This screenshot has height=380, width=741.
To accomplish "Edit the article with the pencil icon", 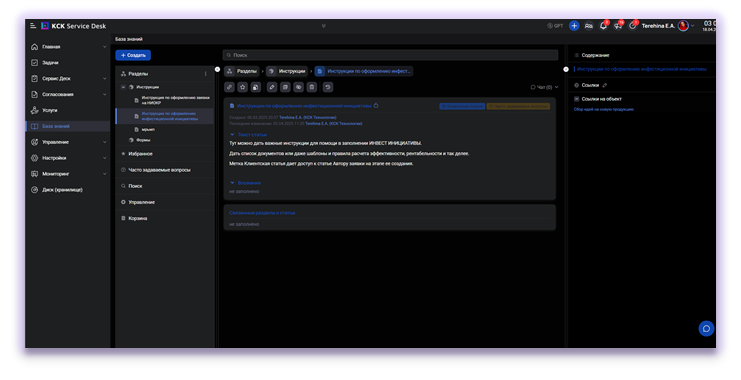I will 272,87.
